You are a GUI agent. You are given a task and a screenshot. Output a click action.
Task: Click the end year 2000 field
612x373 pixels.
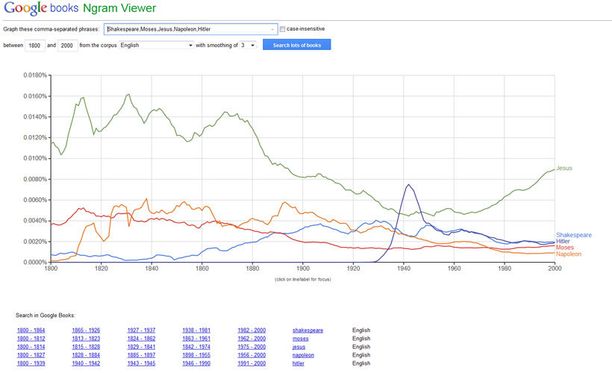tap(67, 45)
